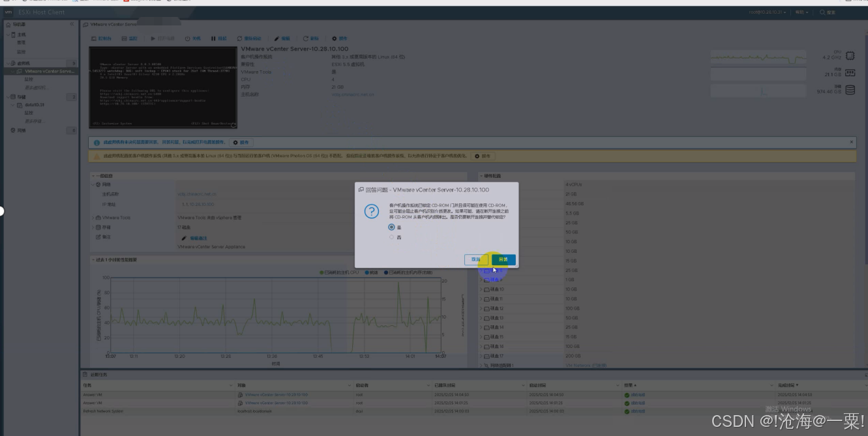
Task: Expand 硬盘 10 in hardware configuration
Action: point(482,289)
